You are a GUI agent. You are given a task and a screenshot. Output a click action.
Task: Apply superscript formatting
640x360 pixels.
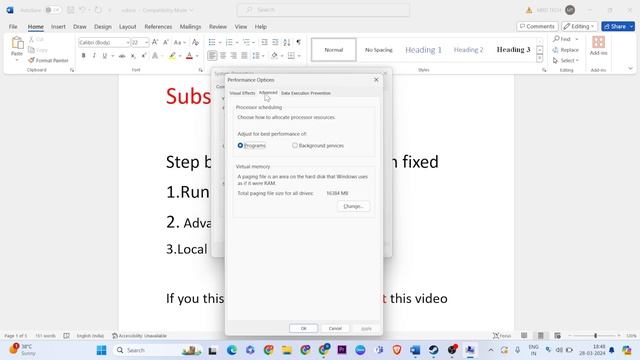click(x=144, y=56)
